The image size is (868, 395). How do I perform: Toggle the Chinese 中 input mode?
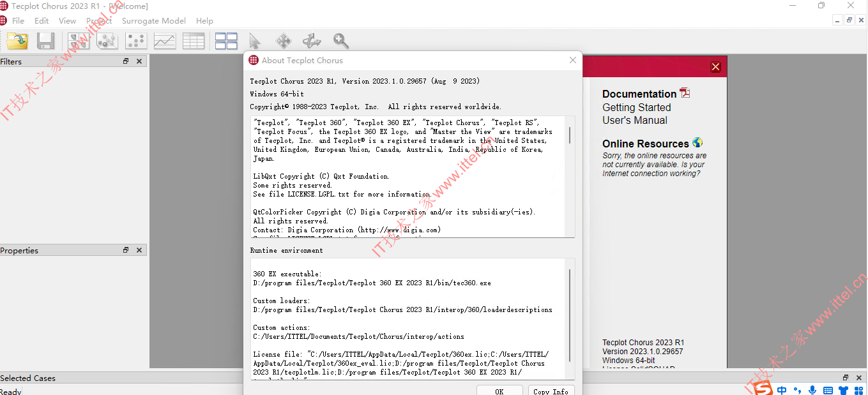click(x=782, y=390)
